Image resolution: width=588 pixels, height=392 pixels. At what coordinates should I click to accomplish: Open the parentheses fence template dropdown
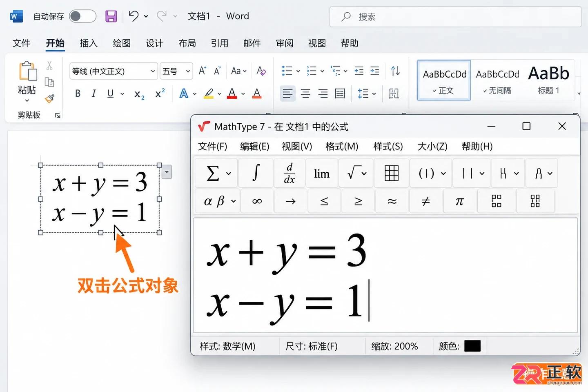point(443,174)
